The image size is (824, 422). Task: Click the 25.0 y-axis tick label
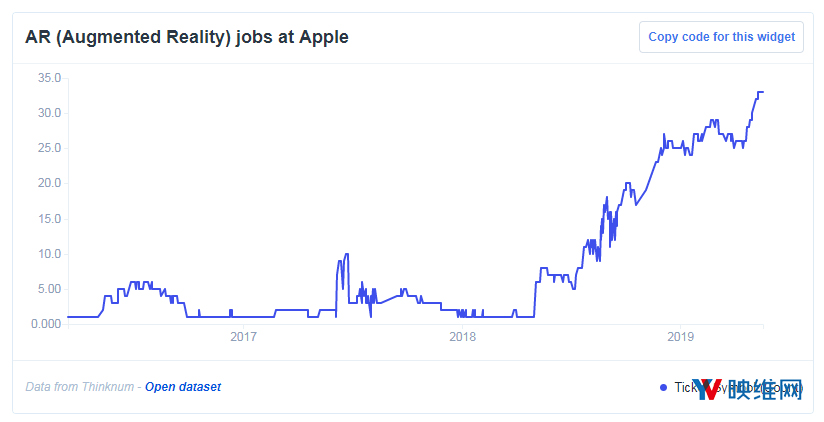pyautogui.click(x=49, y=148)
